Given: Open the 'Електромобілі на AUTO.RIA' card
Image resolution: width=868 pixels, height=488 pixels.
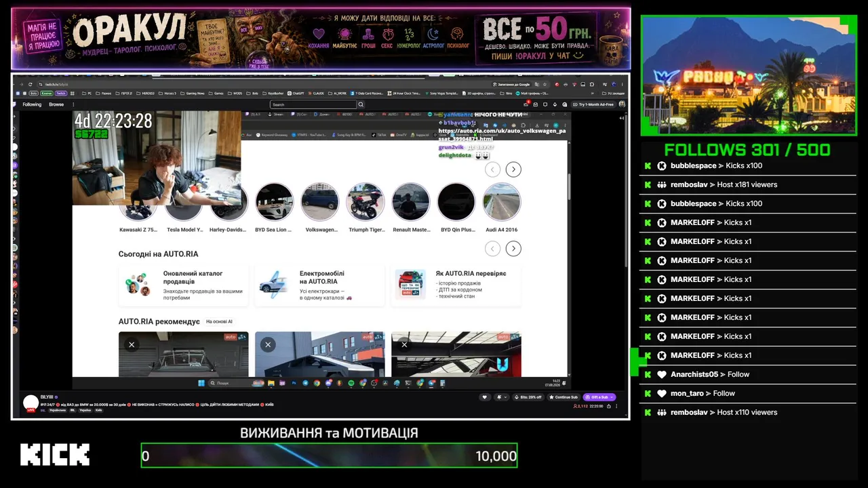Looking at the screenshot, I should [319, 285].
